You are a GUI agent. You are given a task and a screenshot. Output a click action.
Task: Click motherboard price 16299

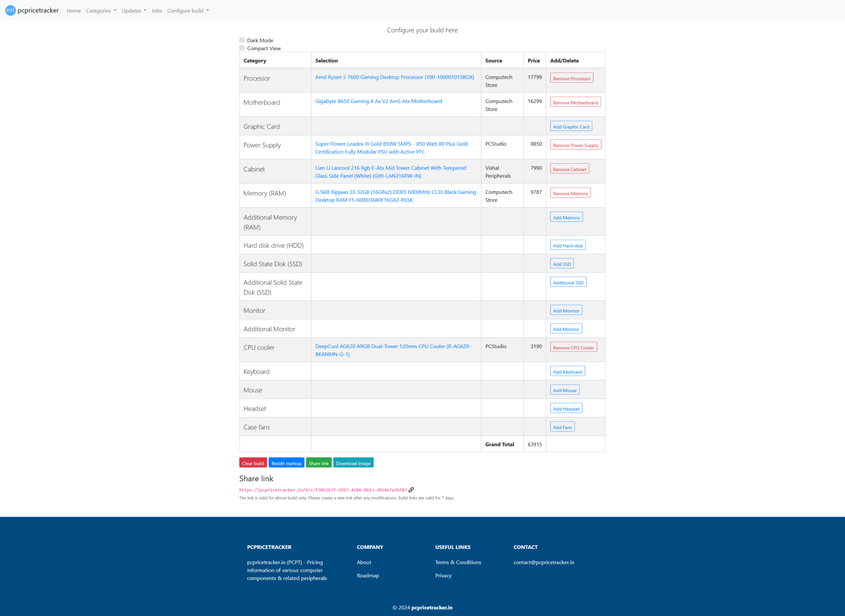pyautogui.click(x=534, y=101)
